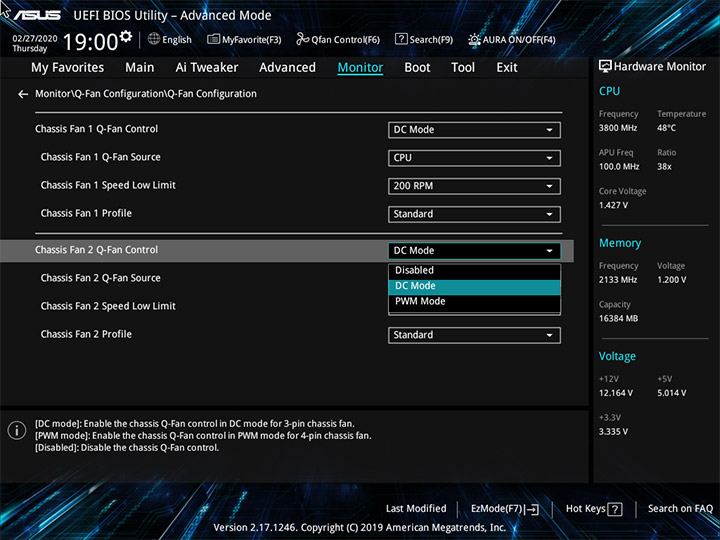Click the globe language icon
This screenshot has width=720, height=540.
(154, 39)
